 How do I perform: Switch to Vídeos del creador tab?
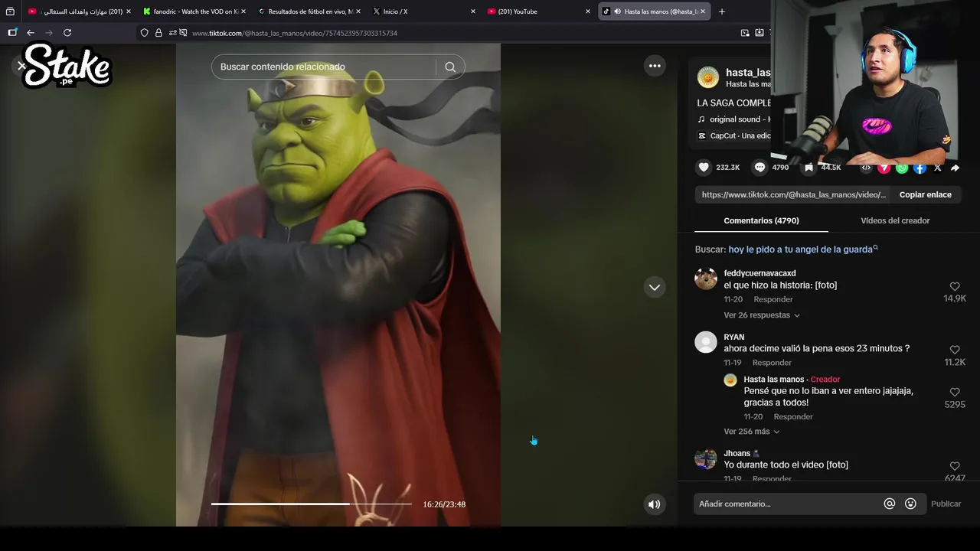point(895,220)
